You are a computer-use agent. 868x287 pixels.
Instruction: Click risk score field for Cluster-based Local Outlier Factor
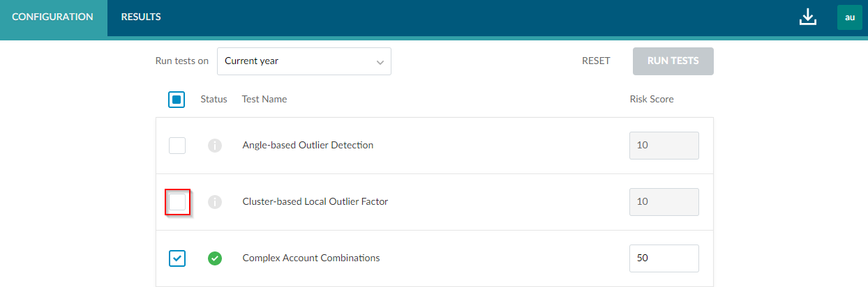tap(664, 202)
